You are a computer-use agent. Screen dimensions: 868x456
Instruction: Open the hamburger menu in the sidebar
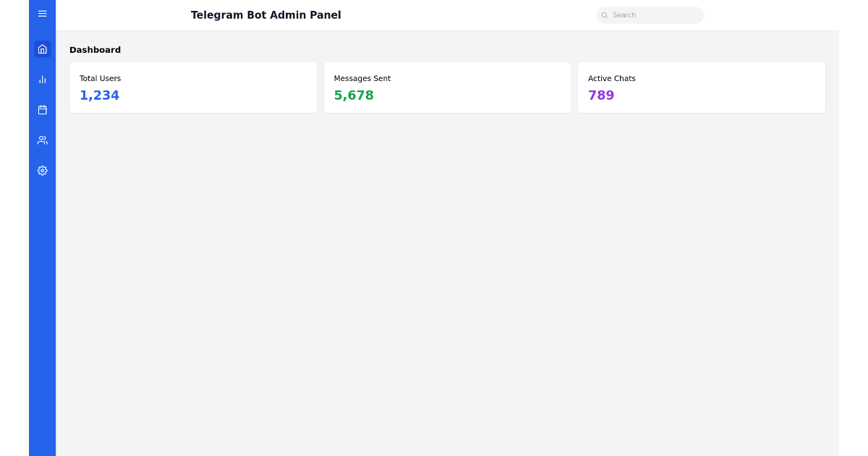(x=42, y=13)
